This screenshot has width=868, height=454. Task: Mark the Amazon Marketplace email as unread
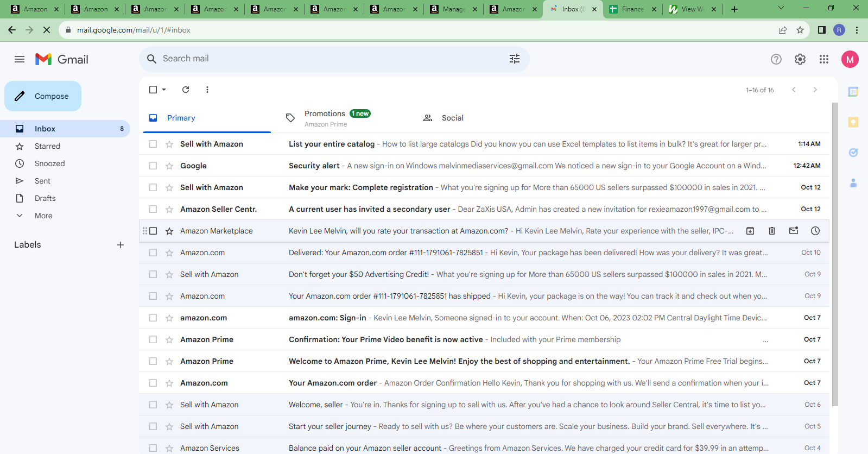coord(794,231)
